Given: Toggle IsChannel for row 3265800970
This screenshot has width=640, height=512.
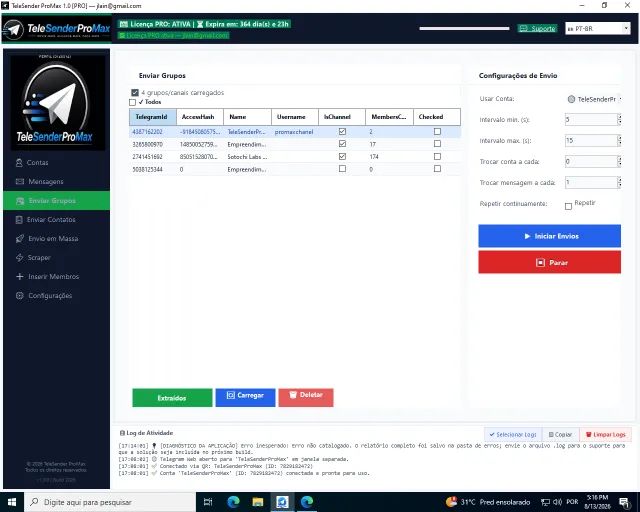Looking at the screenshot, I should click(x=342, y=144).
